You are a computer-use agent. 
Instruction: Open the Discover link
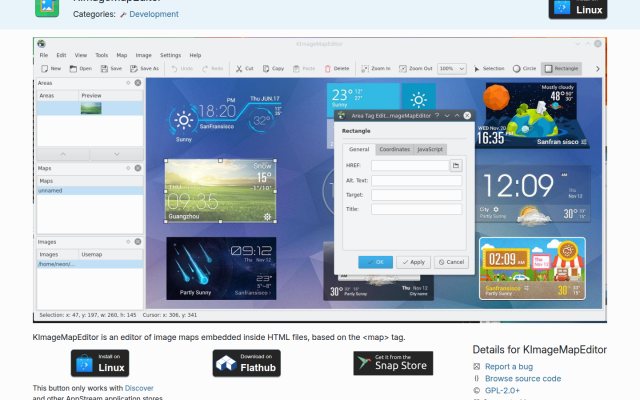tap(139, 388)
